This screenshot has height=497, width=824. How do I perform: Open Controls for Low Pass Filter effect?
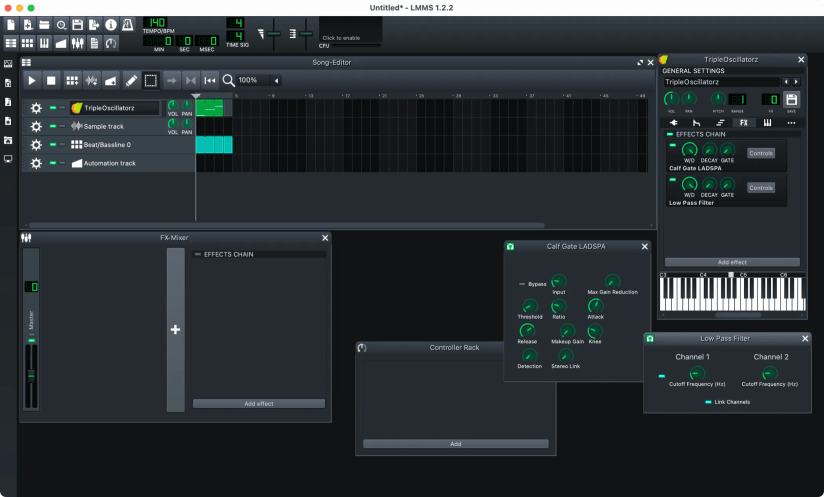pyautogui.click(x=761, y=188)
